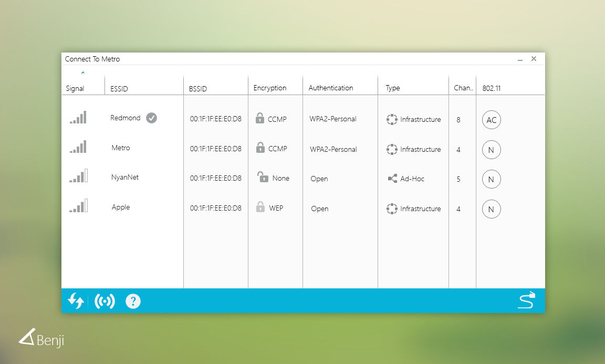Click the connected checkmark next to Redmond
605x364 pixels.
pyautogui.click(x=152, y=118)
